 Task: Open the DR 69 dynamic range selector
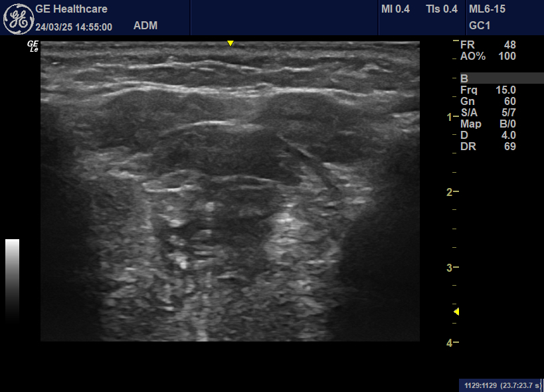click(487, 146)
